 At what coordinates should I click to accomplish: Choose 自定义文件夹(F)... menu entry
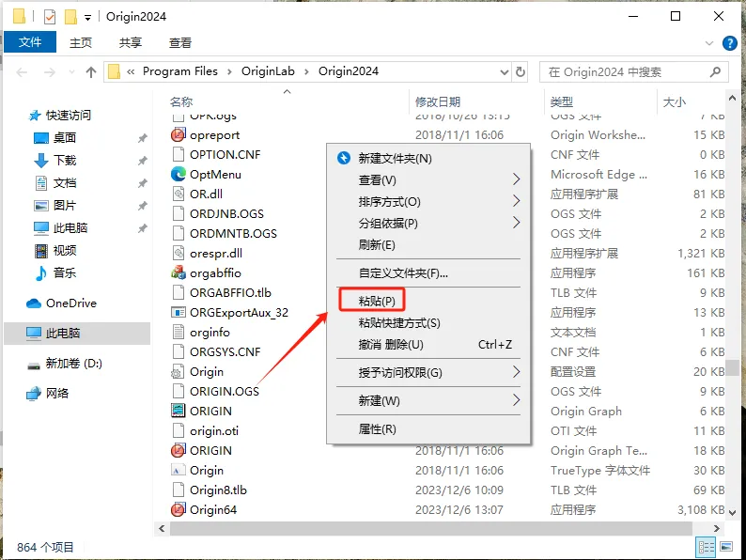pyautogui.click(x=428, y=273)
